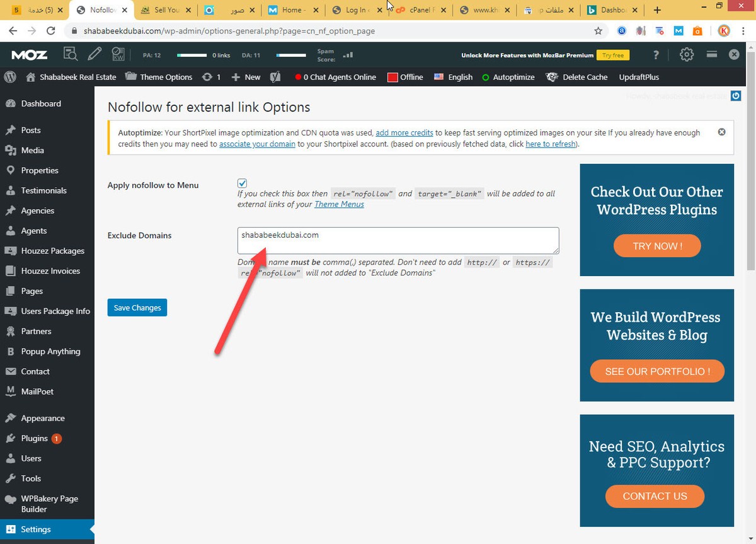Click Save Changes button
The height and width of the screenshot is (544, 756).
(x=137, y=308)
